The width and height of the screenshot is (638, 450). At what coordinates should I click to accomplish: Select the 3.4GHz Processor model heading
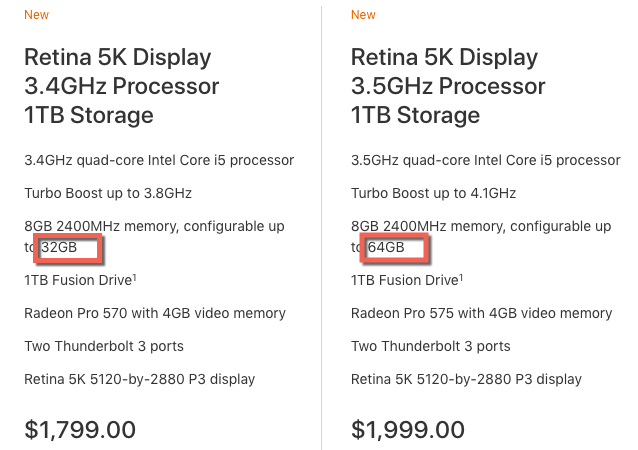[x=122, y=86]
